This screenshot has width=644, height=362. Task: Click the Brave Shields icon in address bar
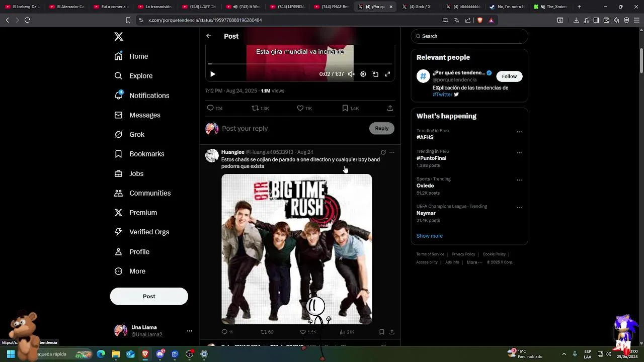[479, 20]
